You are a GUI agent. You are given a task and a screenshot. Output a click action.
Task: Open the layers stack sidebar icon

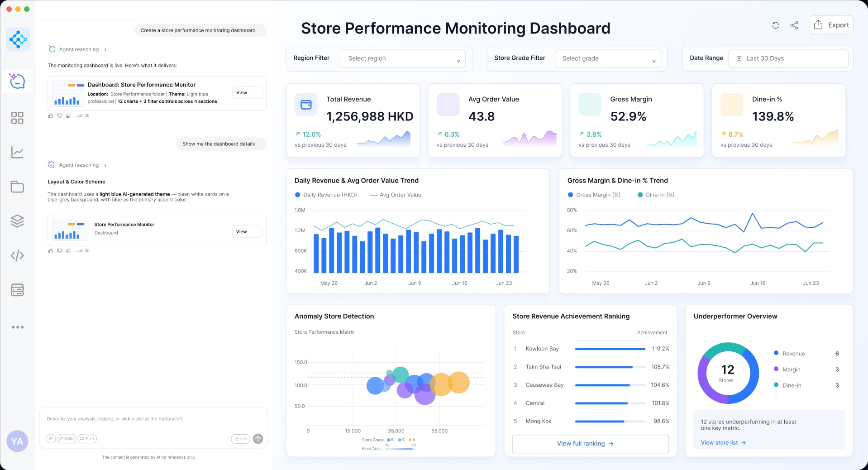pos(17,221)
